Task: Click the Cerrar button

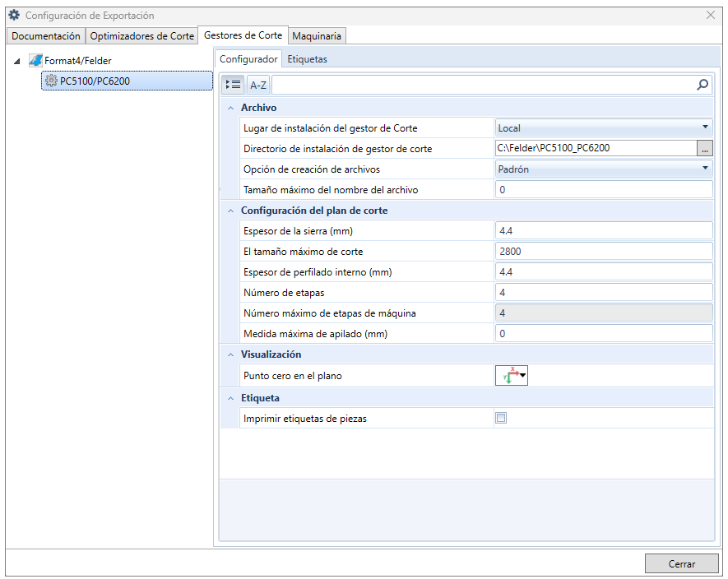Action: (681, 563)
